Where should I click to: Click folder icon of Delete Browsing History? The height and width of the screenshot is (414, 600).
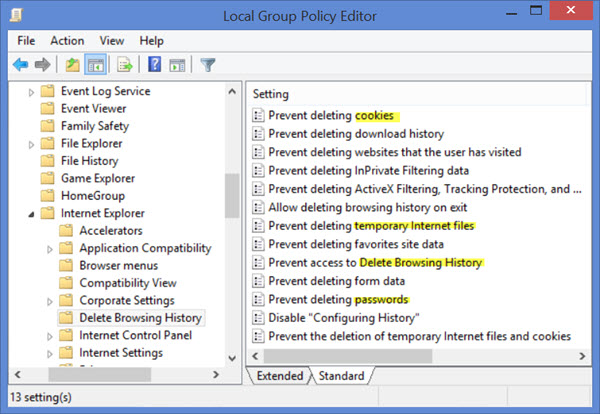[66, 318]
